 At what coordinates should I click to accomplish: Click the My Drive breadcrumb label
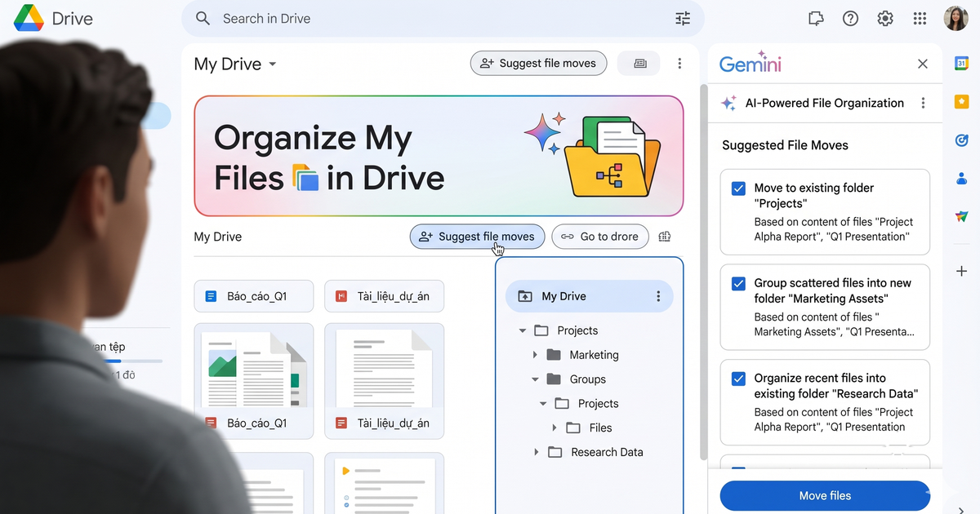click(218, 237)
